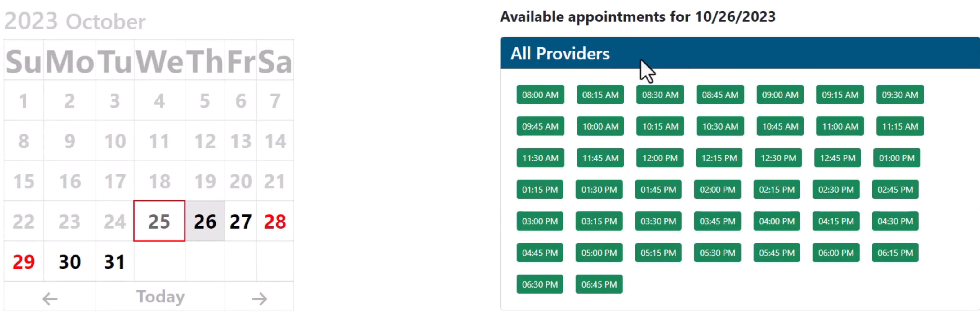The height and width of the screenshot is (334, 980).
Task: Select the 03:00 PM appointment time
Action: coord(540,221)
